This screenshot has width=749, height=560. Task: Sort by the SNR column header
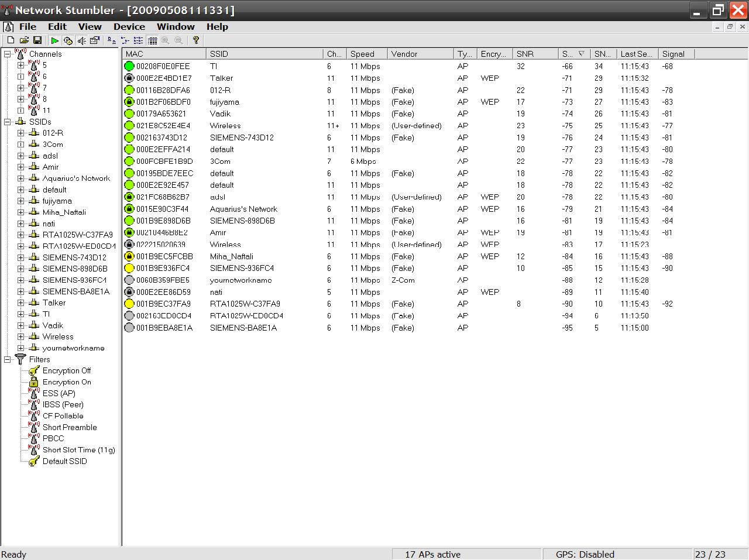click(535, 54)
